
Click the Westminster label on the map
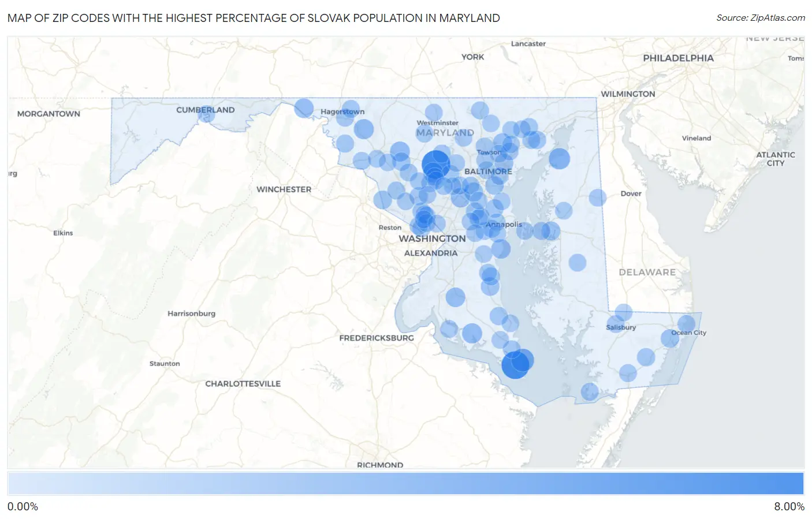coord(437,123)
